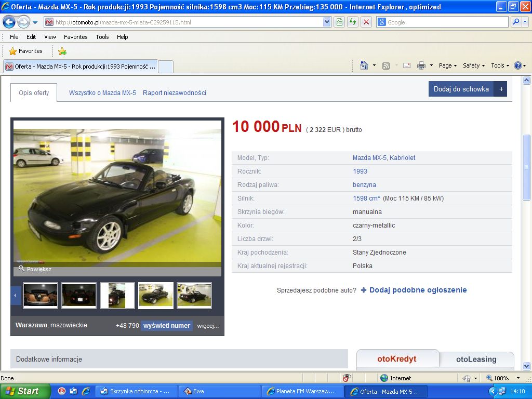Viewport: 532px width, 399px height.
Task: Open Wszystko o Mazda MX-5 link
Action: (102, 92)
